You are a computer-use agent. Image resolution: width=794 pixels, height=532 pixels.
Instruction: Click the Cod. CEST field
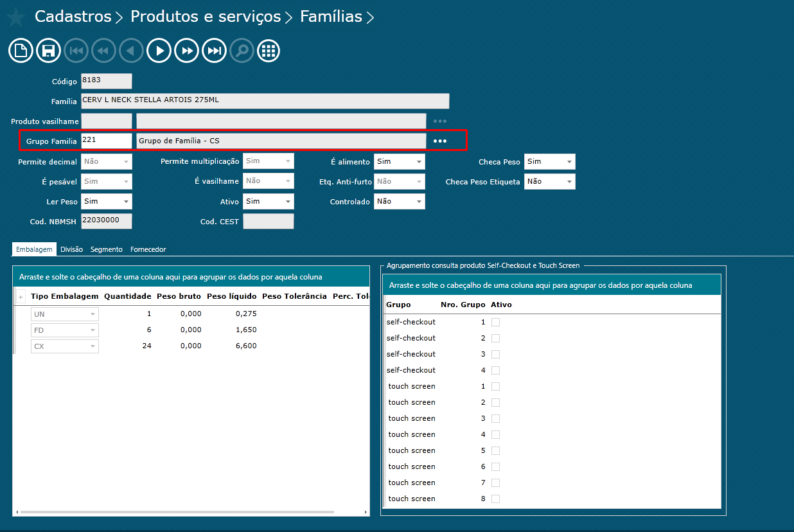(x=269, y=222)
